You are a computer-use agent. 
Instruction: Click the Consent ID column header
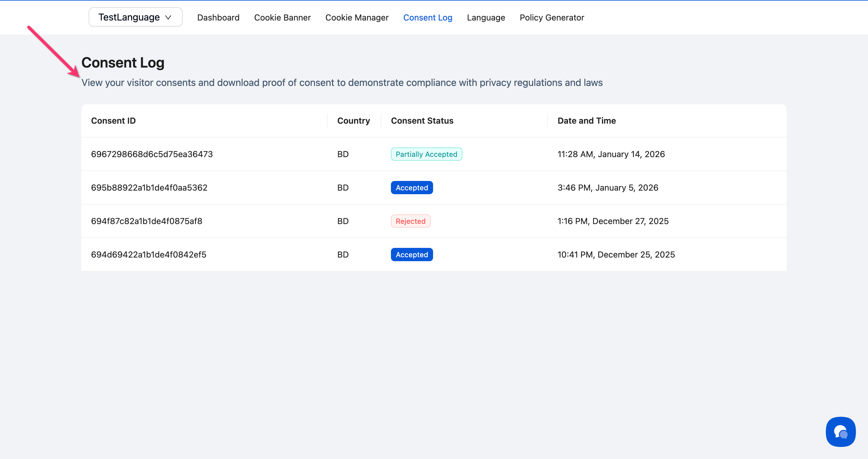[x=113, y=121]
